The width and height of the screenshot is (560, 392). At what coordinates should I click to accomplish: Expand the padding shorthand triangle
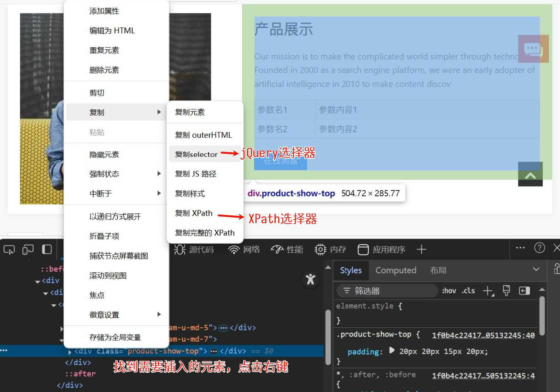[392, 351]
